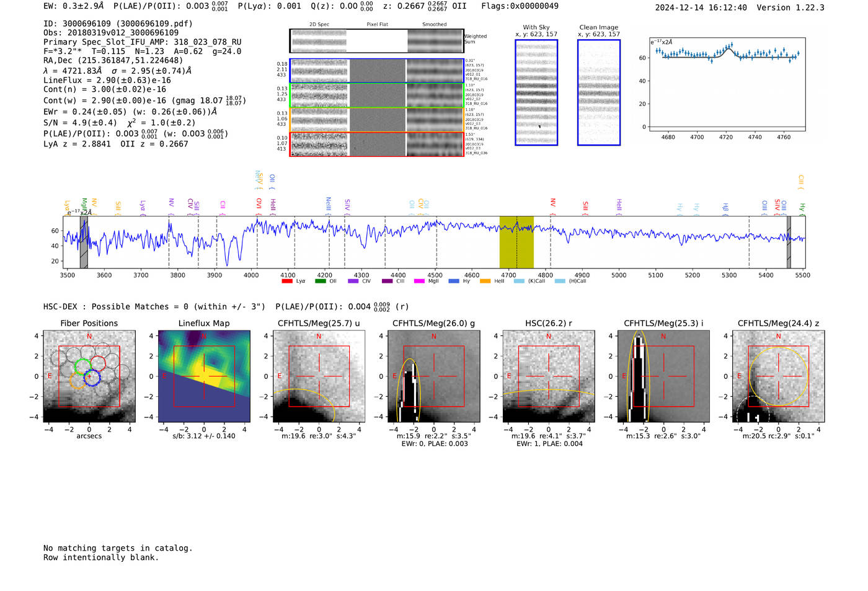
Task: Open the Clean Image thumbnail
Action: [599, 92]
